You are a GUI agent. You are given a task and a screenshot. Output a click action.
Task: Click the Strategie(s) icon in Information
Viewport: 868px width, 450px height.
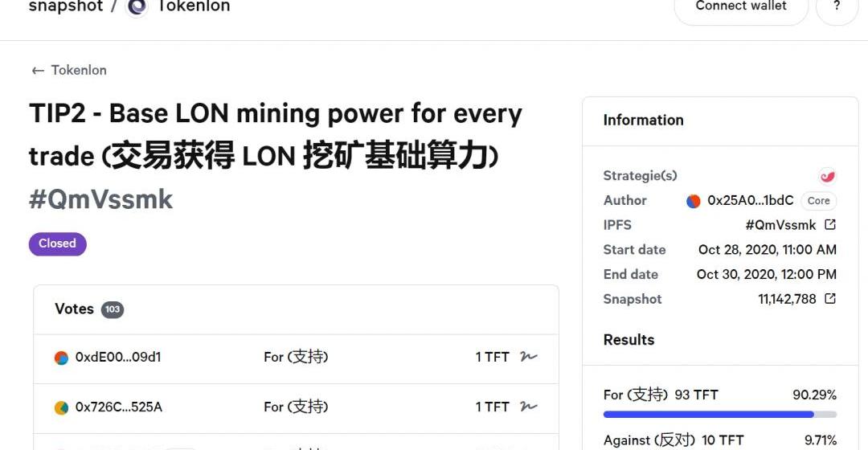tap(827, 176)
